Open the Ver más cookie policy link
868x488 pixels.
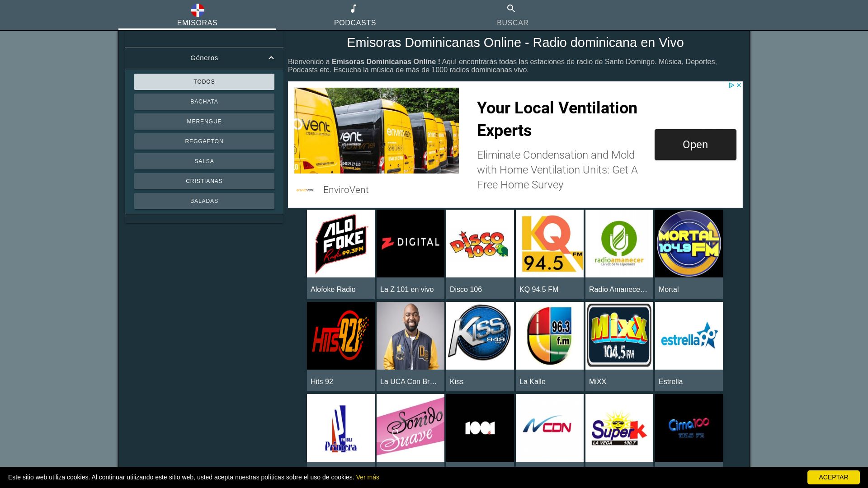coord(368,477)
